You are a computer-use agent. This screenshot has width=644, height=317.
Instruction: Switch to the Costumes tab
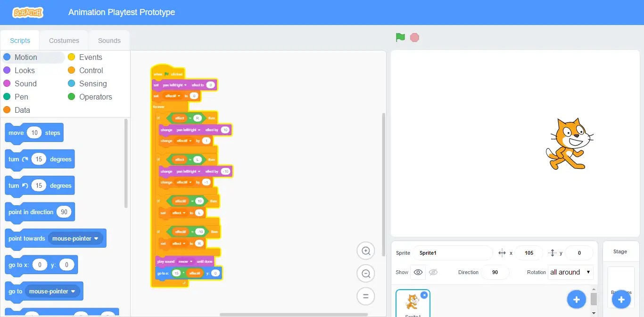coord(64,41)
